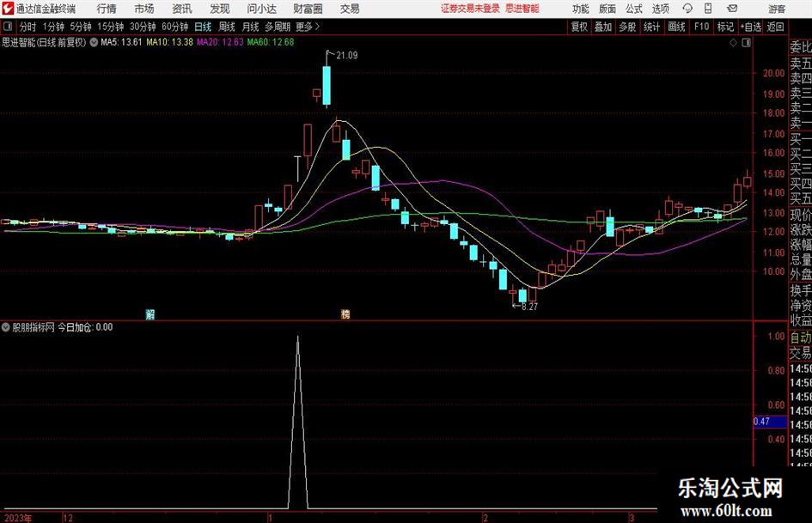Switch to 分时 chart tab
This screenshot has width=812, height=523.
[x=28, y=27]
